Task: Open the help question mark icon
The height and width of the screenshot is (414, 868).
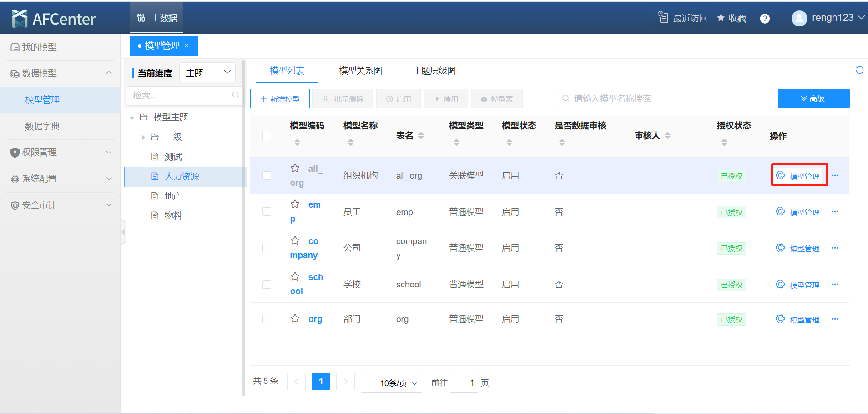Action: pos(765,19)
